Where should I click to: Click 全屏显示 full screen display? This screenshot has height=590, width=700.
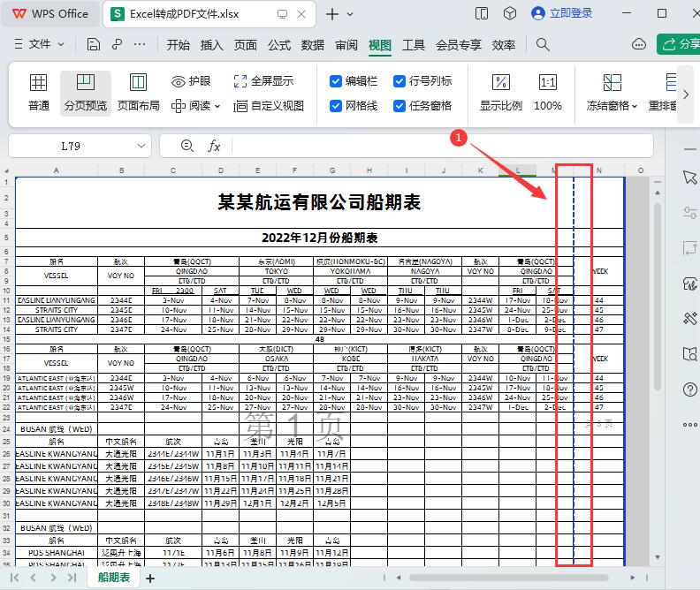pos(263,81)
